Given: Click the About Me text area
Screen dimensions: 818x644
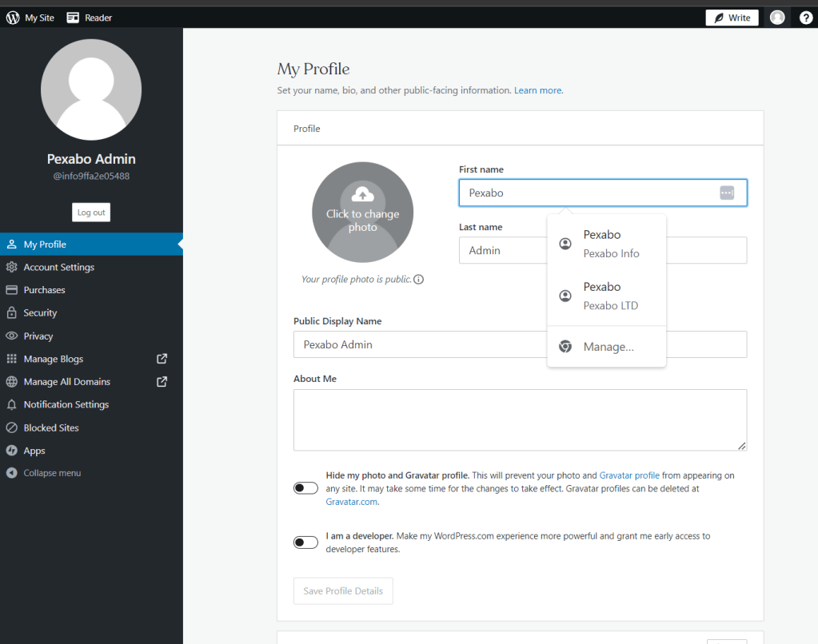Looking at the screenshot, I should (x=520, y=419).
